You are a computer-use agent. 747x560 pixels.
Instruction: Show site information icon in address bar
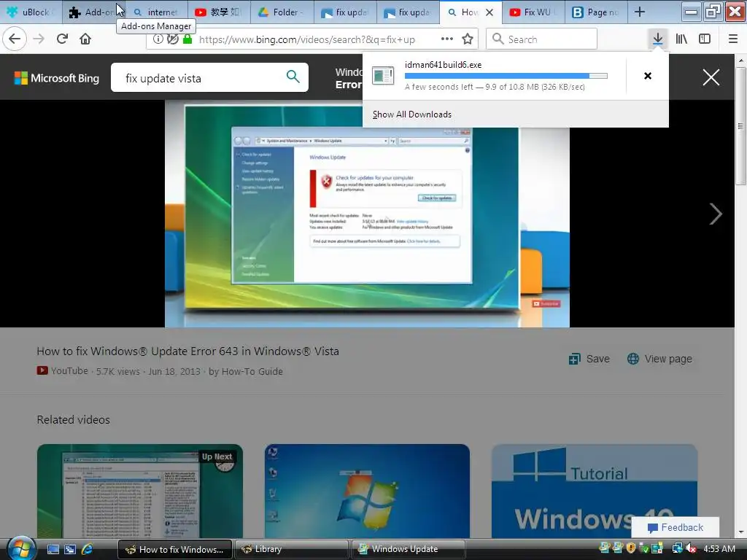[158, 39]
